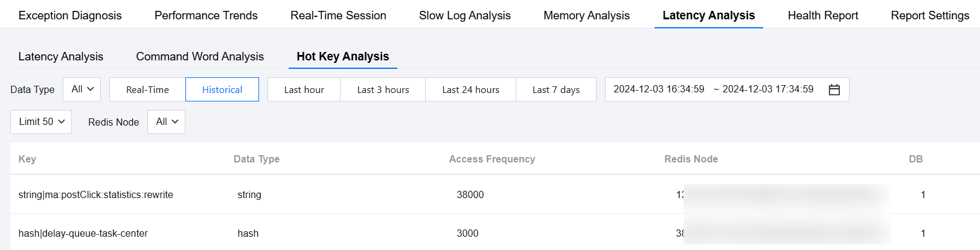Screen dimensions: 980x250
Task: Open Report Settings tab
Action: point(929,16)
